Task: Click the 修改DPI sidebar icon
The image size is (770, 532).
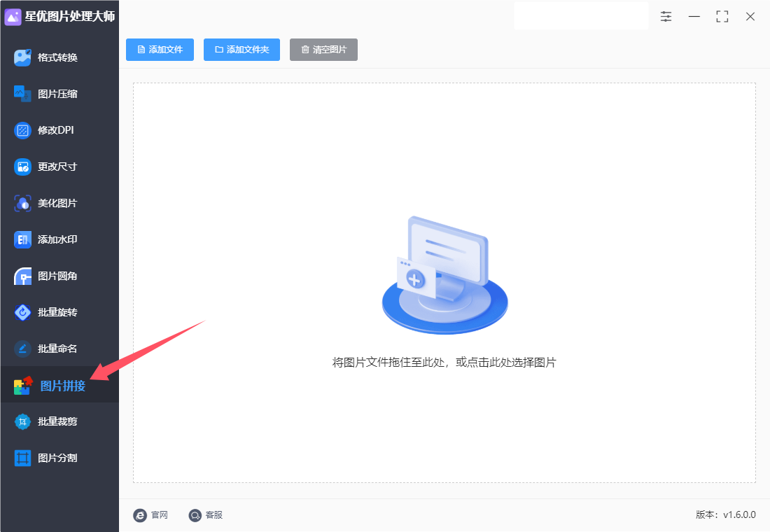Action: (x=22, y=130)
